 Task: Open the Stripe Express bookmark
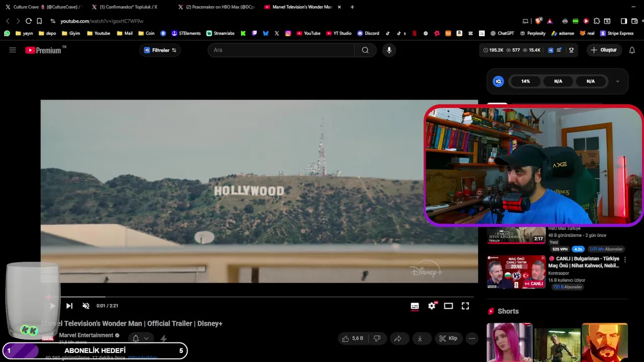pyautogui.click(x=617, y=33)
